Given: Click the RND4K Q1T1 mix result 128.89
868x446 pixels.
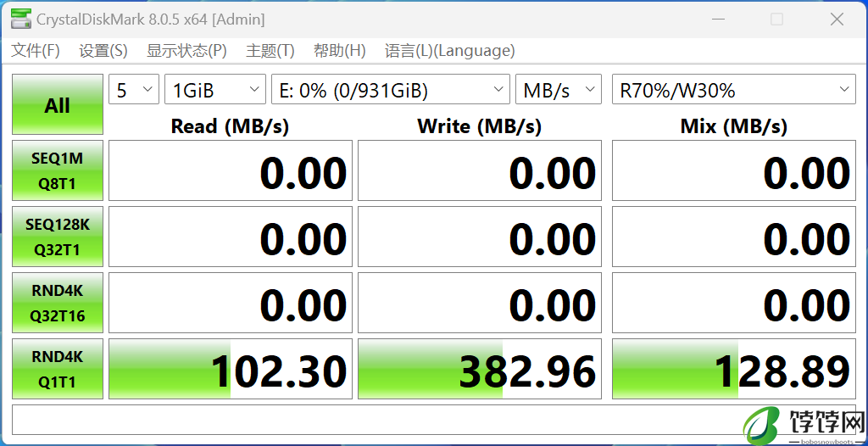Looking at the screenshot, I should [734, 369].
